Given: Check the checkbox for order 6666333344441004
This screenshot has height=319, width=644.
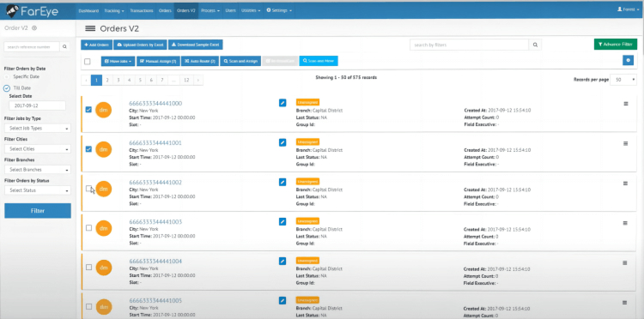Looking at the screenshot, I should coord(88,267).
